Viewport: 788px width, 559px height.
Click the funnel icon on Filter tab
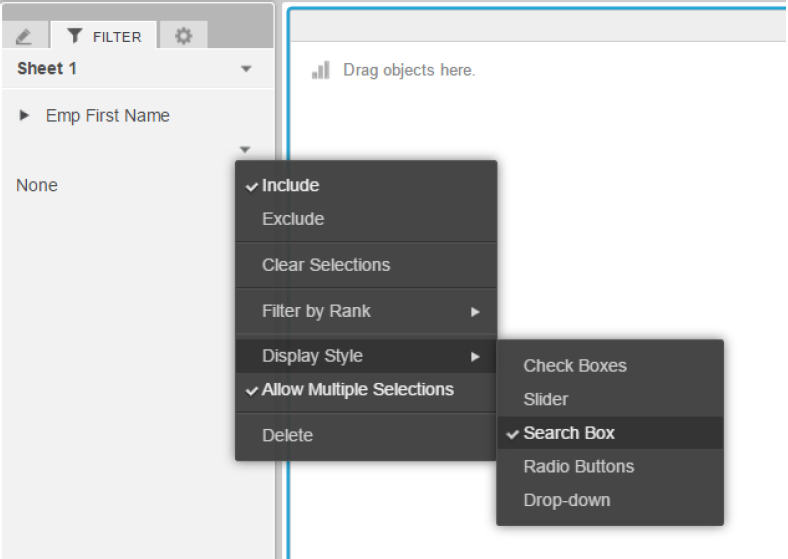[x=74, y=37]
